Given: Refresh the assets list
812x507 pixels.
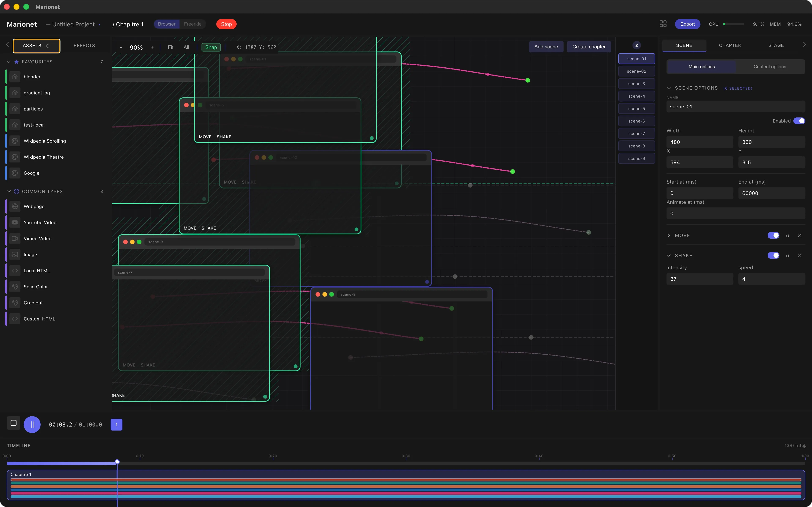Looking at the screenshot, I should pos(48,46).
